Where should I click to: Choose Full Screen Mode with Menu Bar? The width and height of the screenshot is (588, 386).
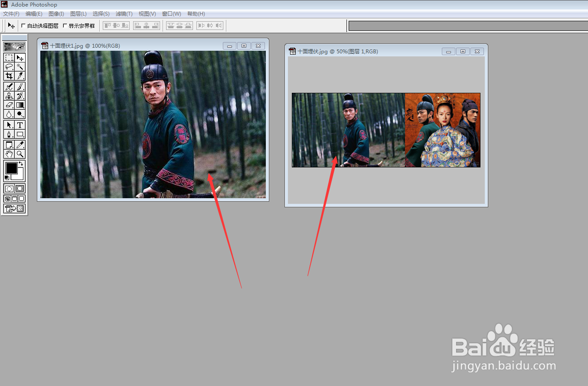click(14, 199)
